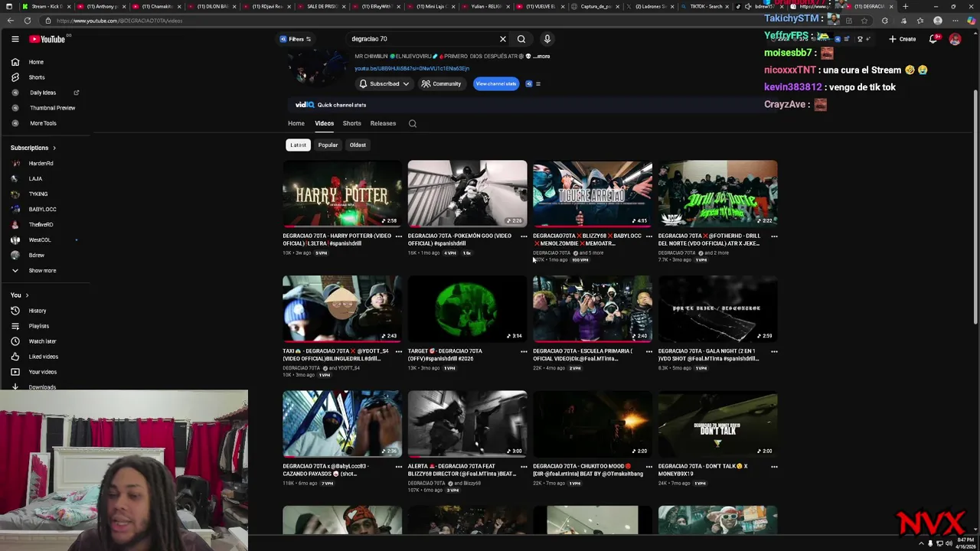Open Subscribed notification dropdown
Image resolution: width=980 pixels, height=551 pixels.
point(384,84)
